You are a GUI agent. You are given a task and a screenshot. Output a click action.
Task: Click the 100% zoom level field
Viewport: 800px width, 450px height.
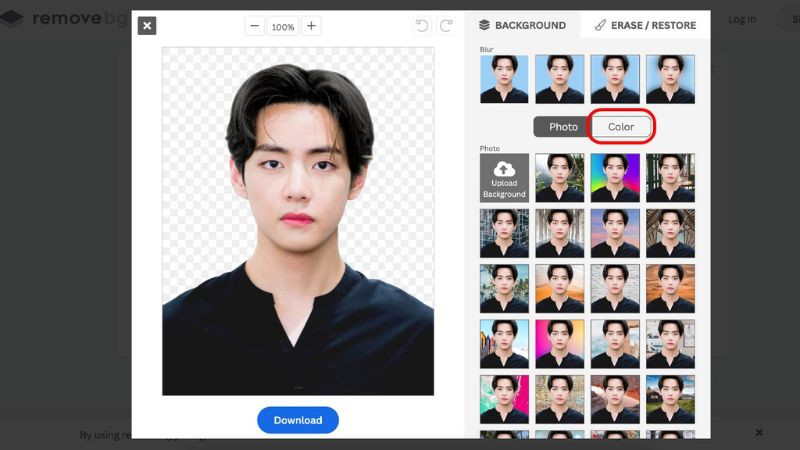[283, 27]
